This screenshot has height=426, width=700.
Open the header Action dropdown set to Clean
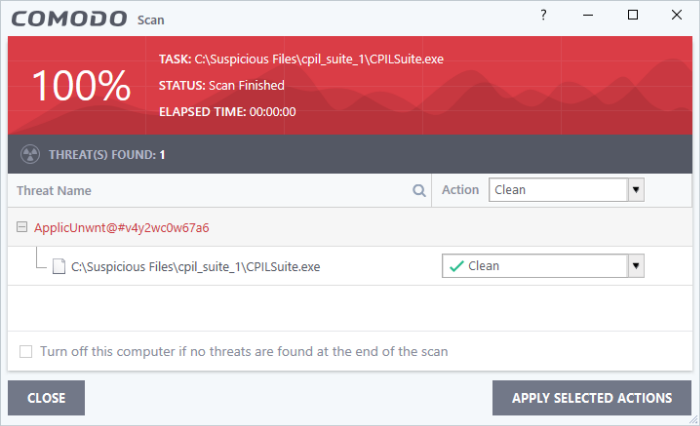[x=566, y=190]
